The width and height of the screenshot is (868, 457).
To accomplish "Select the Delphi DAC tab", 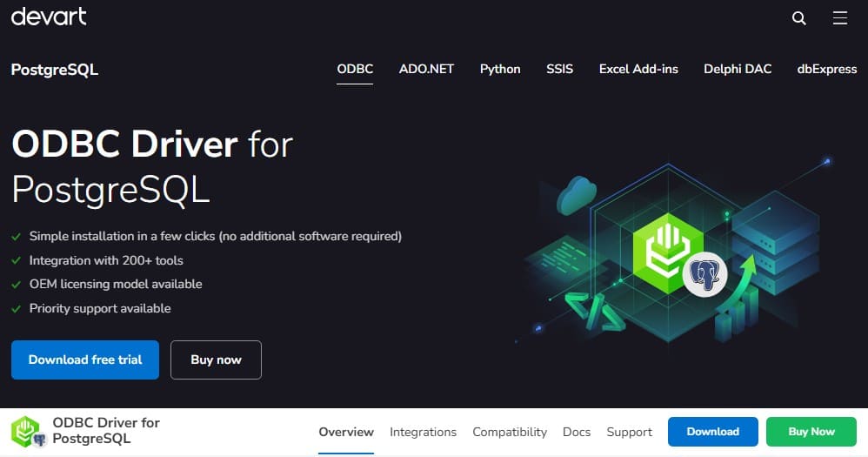I will pyautogui.click(x=738, y=70).
